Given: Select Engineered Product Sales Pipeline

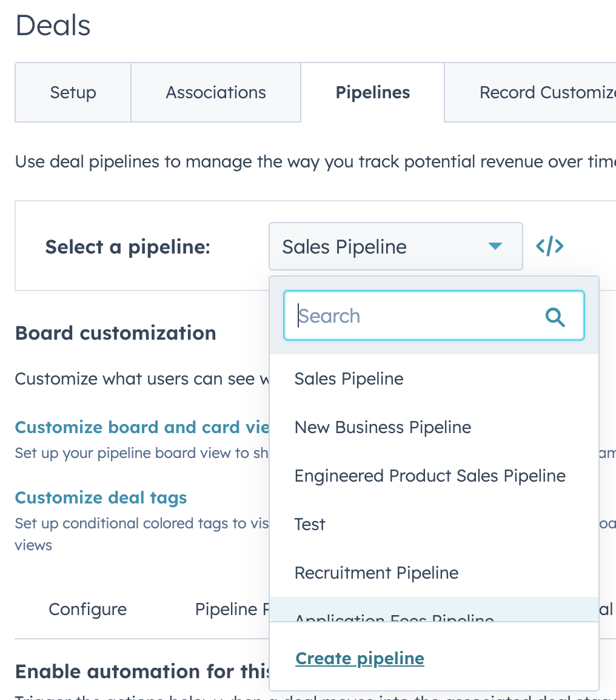Looking at the screenshot, I should click(430, 476).
